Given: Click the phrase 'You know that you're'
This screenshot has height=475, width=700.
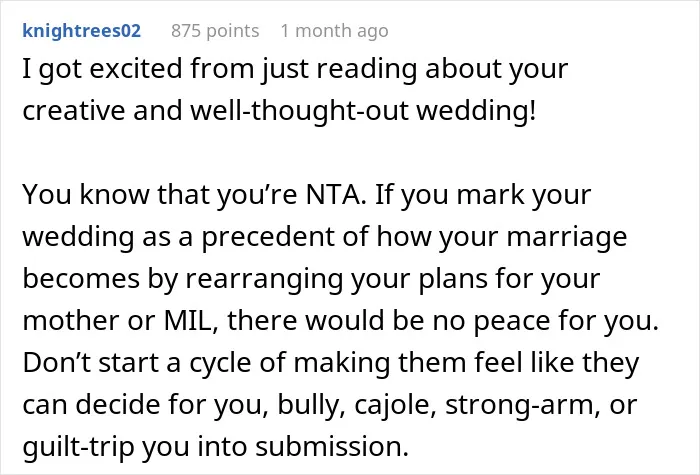Looking at the screenshot, I should 160,195.
